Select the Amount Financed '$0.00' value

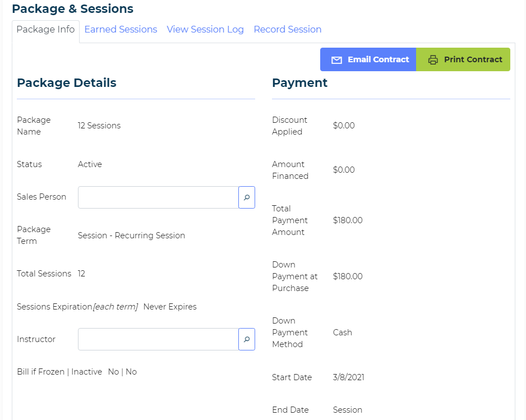[x=344, y=170]
